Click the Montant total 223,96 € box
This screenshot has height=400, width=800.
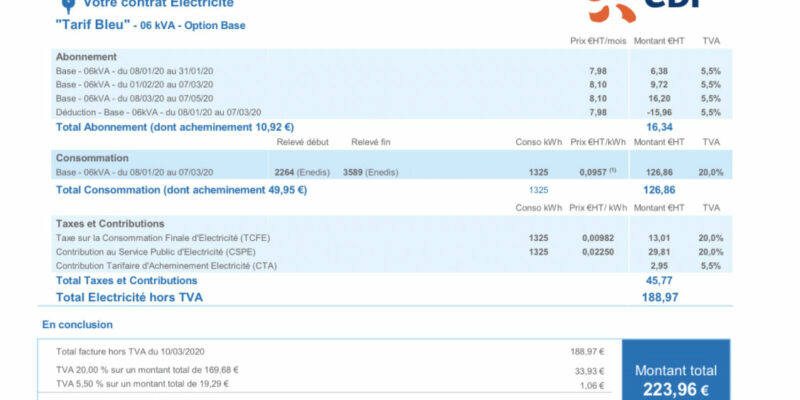click(675, 375)
